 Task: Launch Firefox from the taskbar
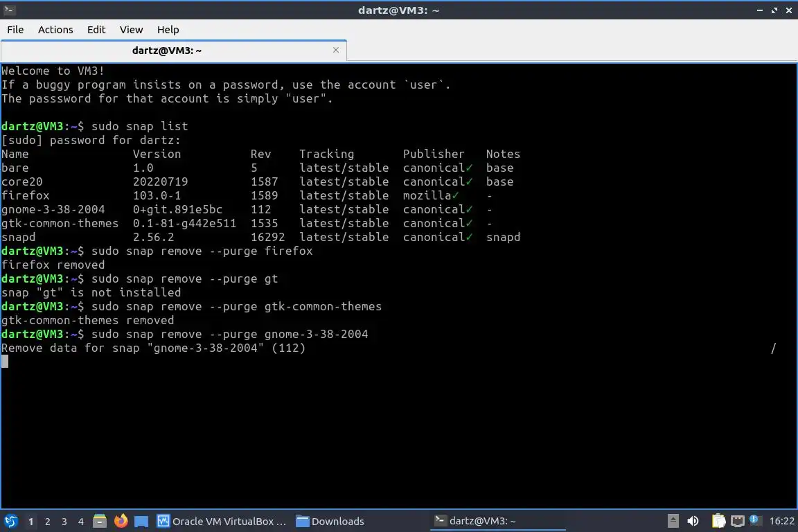tap(121, 521)
